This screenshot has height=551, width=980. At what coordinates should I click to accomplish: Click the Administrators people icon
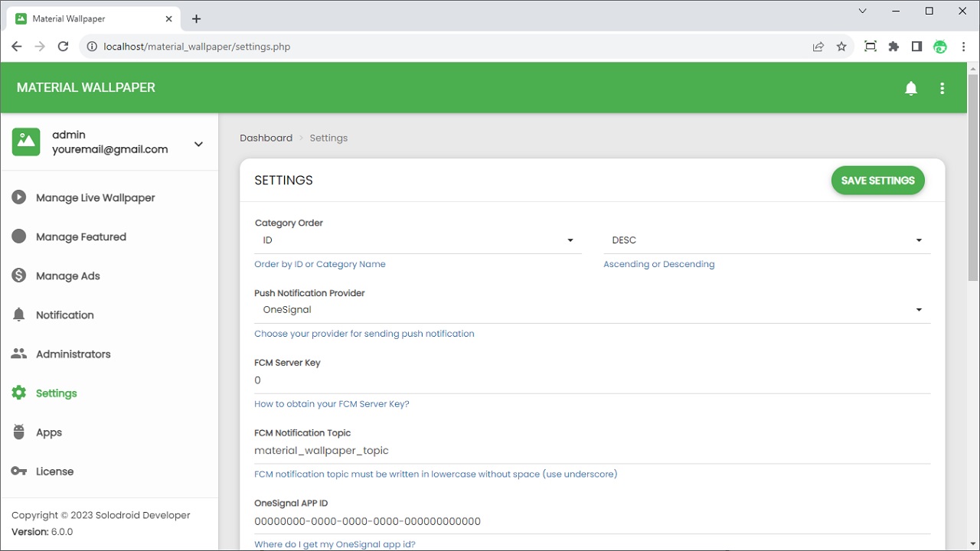(x=19, y=354)
